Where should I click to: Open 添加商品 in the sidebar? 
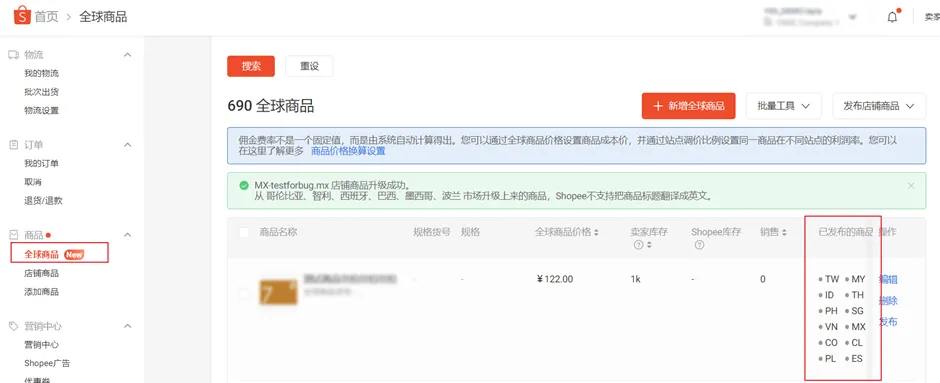click(41, 292)
